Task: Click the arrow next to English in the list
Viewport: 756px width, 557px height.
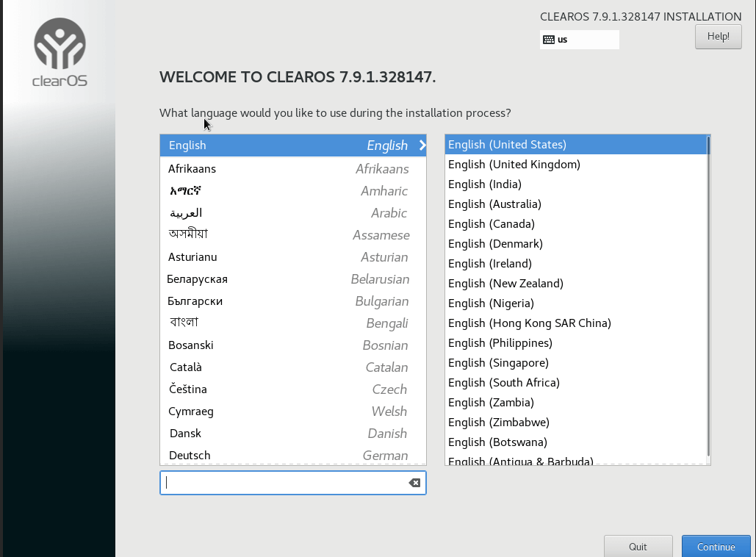Action: pos(421,145)
